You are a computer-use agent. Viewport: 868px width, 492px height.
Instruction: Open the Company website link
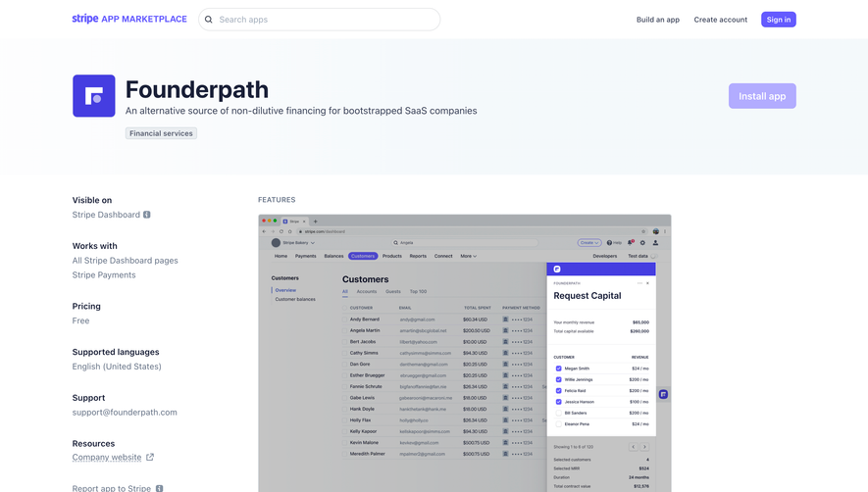pyautogui.click(x=107, y=457)
